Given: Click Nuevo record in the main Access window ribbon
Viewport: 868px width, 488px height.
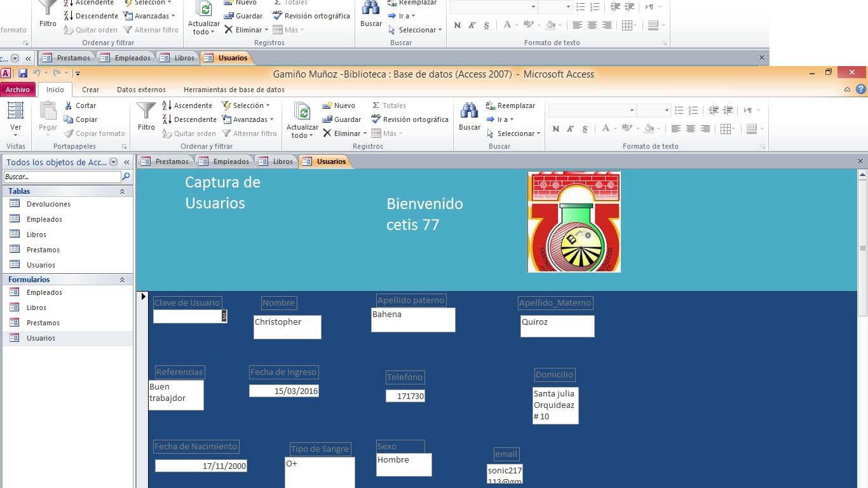Looking at the screenshot, I should pyautogui.click(x=339, y=105).
